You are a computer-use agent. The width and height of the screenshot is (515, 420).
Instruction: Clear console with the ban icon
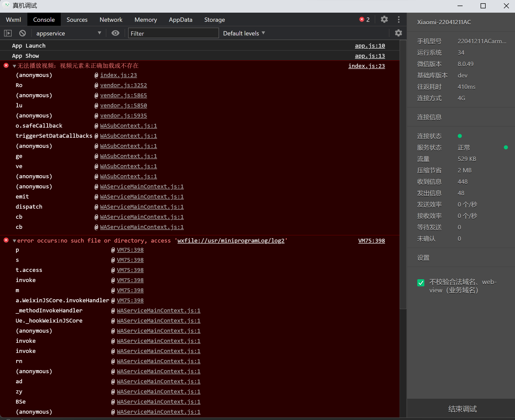23,33
